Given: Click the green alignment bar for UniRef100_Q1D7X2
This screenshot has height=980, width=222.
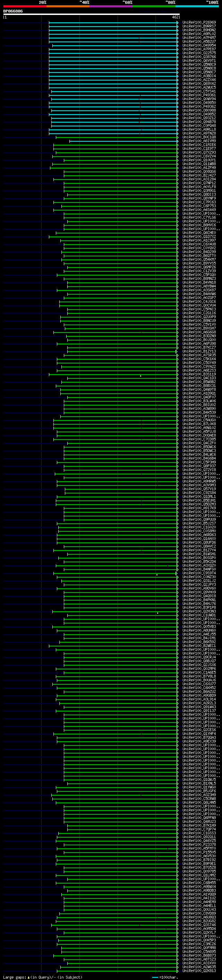Looking at the screenshot, I should click(113, 237).
